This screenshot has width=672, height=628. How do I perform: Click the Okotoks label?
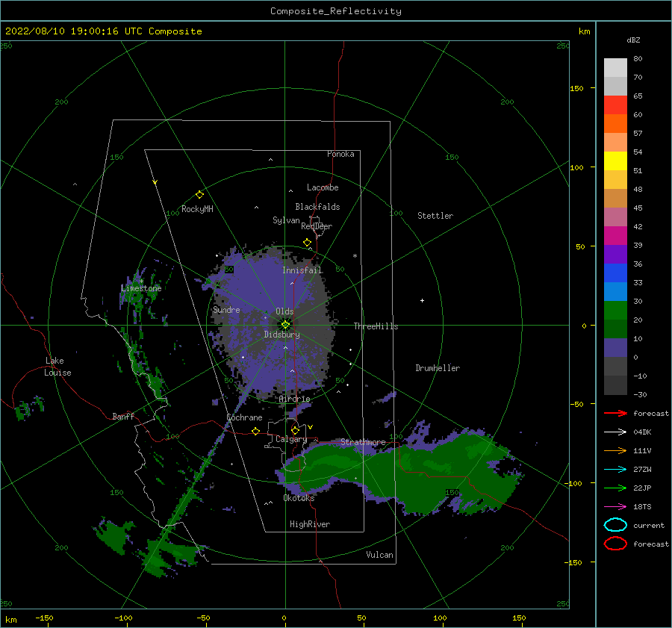299,498
